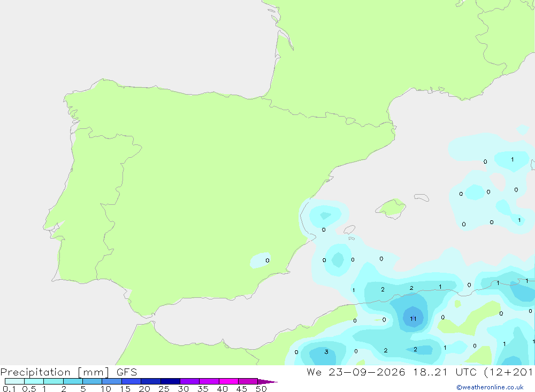Click the 11 mm precipitation maximum label

413,319
